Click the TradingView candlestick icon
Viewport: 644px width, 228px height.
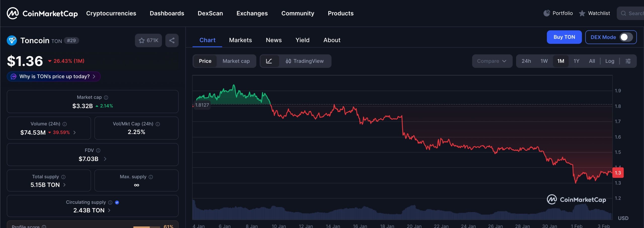pos(288,61)
